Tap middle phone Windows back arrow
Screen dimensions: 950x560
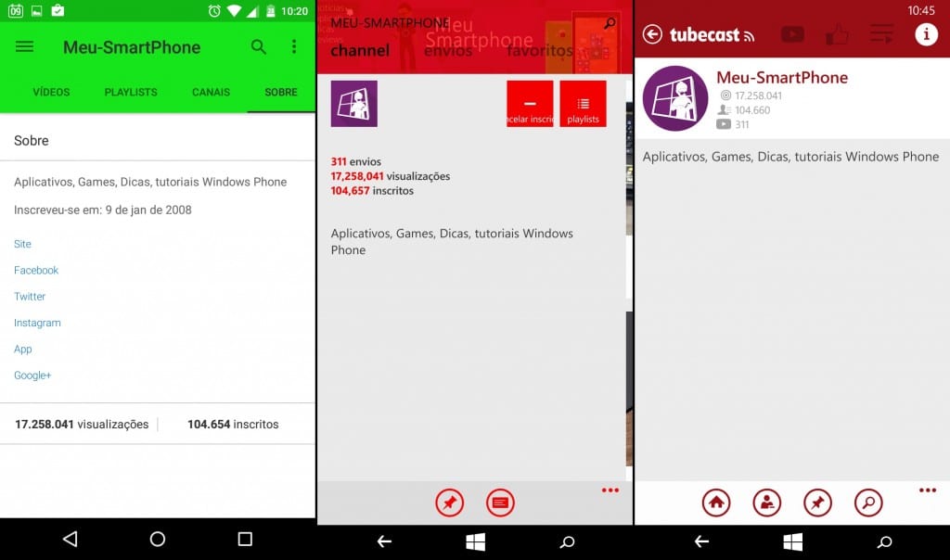[385, 541]
